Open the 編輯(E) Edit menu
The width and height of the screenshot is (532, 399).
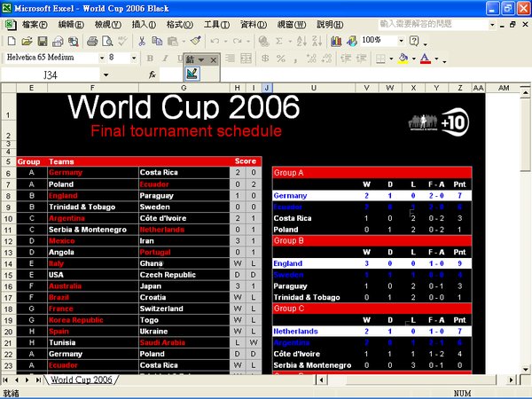coord(71,25)
